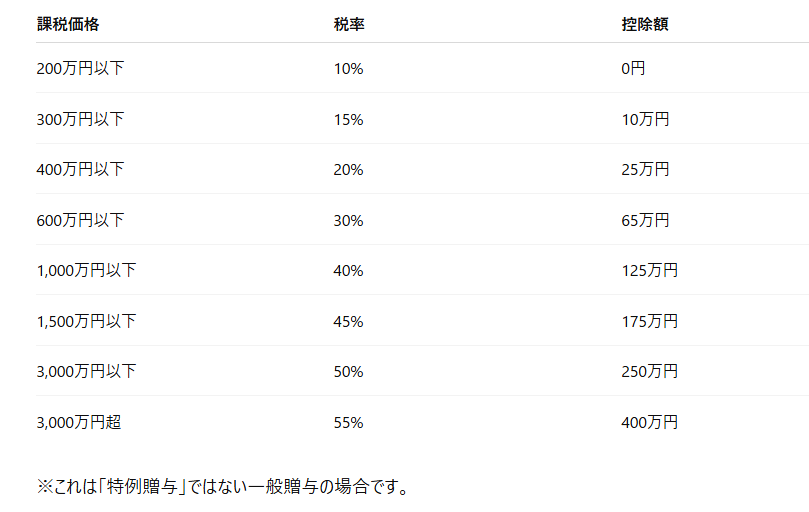Select the 400万円以下 cell
809x512 pixels.
coord(80,169)
